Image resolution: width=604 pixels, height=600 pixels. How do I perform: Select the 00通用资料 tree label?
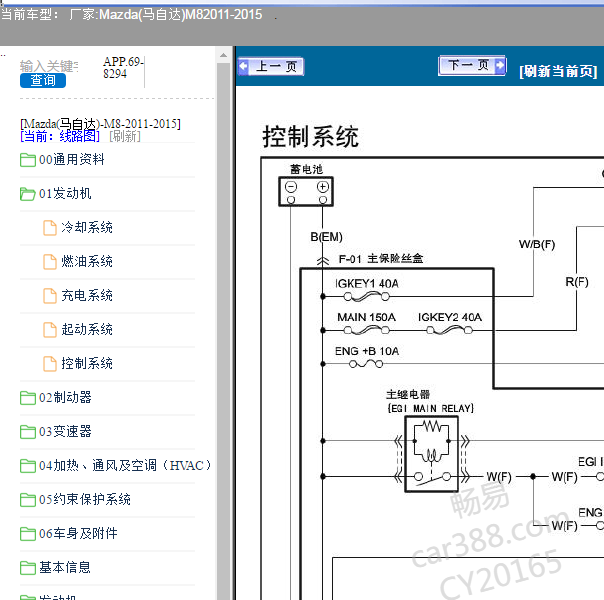click(x=72, y=159)
